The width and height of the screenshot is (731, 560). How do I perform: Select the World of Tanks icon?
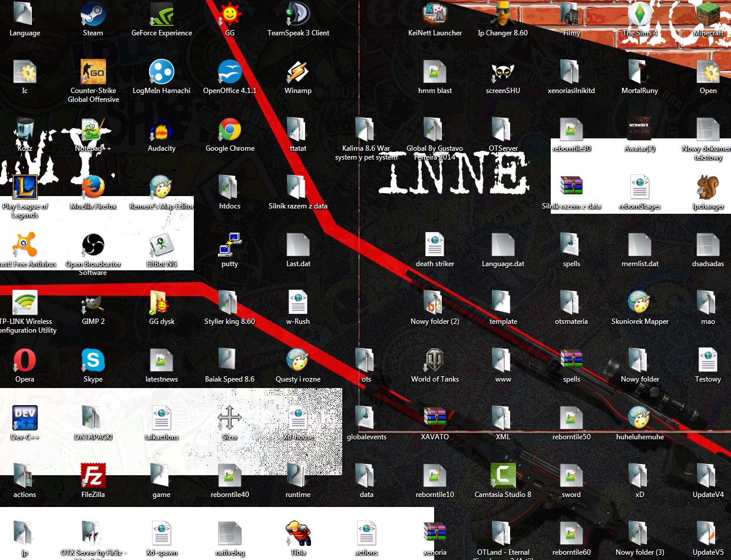435,360
